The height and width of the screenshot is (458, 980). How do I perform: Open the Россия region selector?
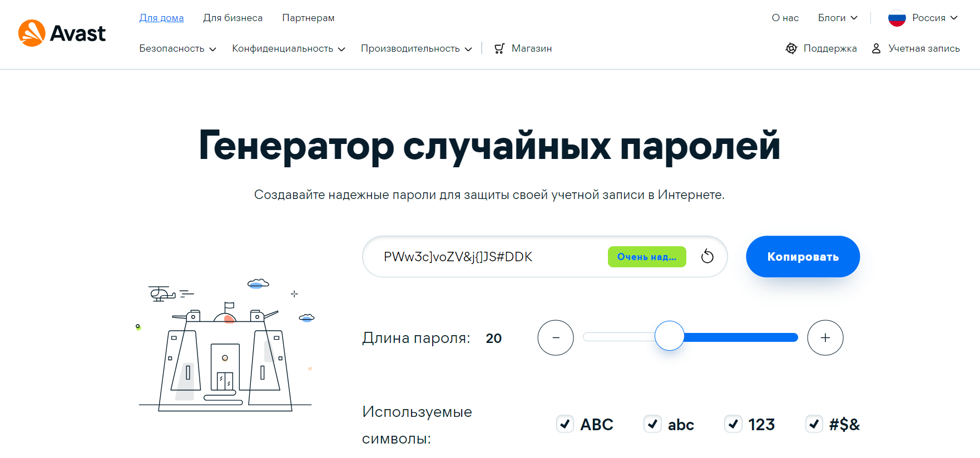tap(923, 18)
